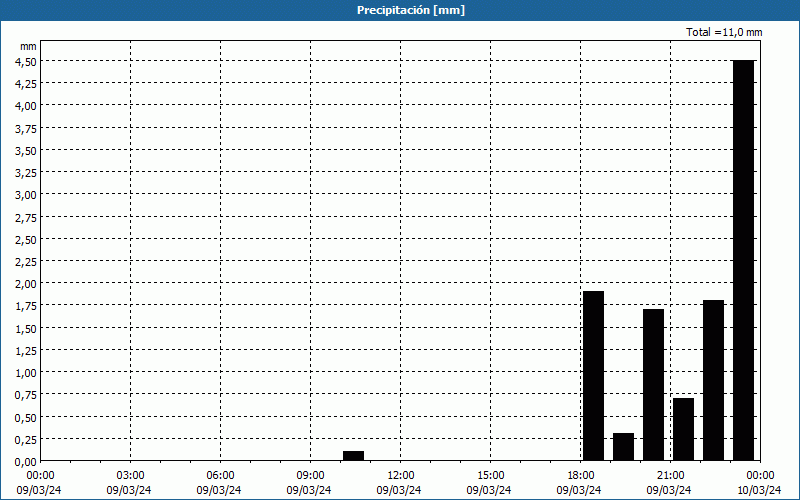Click the '06:00' time axis label
The width and height of the screenshot is (800, 500).
[220, 476]
